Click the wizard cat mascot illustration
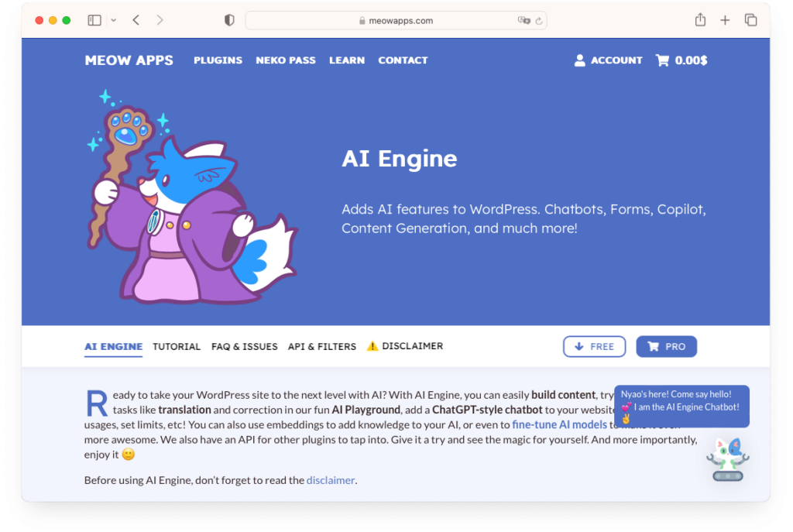The image size is (793, 532). 193,197
